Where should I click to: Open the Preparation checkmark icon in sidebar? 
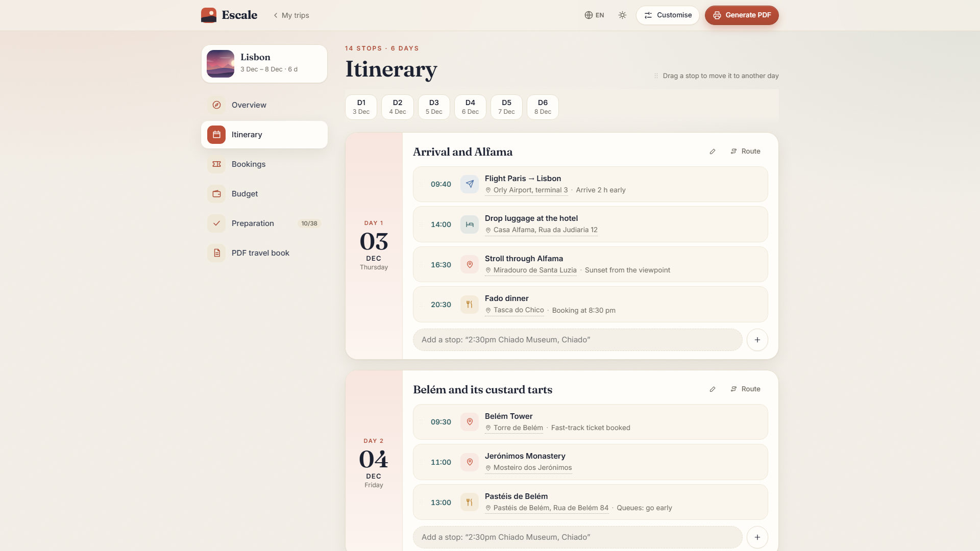216,223
